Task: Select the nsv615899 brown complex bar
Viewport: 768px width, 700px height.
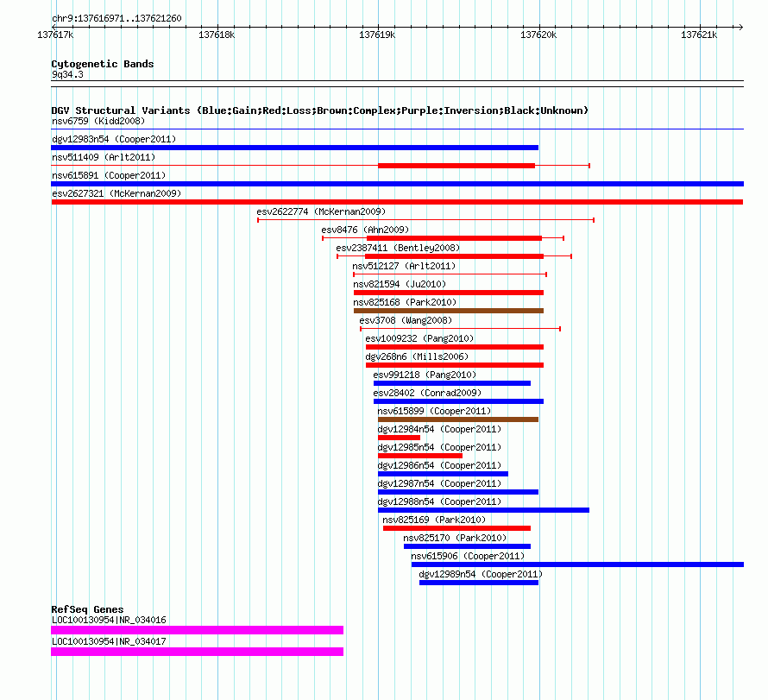Action: tap(458, 419)
